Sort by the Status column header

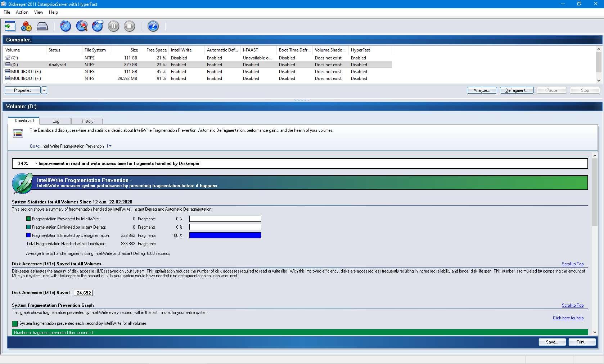[64, 50]
